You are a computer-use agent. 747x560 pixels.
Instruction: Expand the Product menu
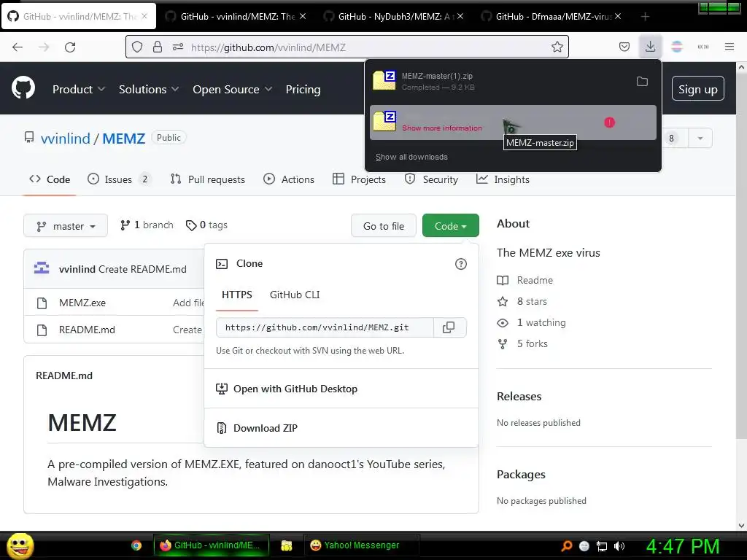79,89
